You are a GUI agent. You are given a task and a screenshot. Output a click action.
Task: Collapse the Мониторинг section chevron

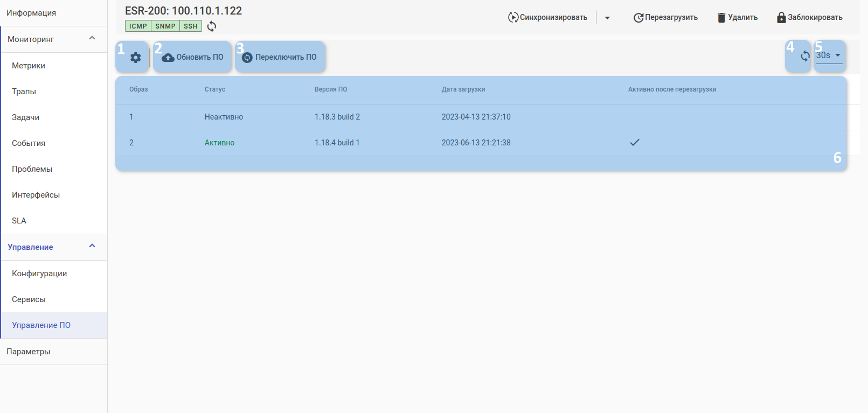click(x=92, y=38)
